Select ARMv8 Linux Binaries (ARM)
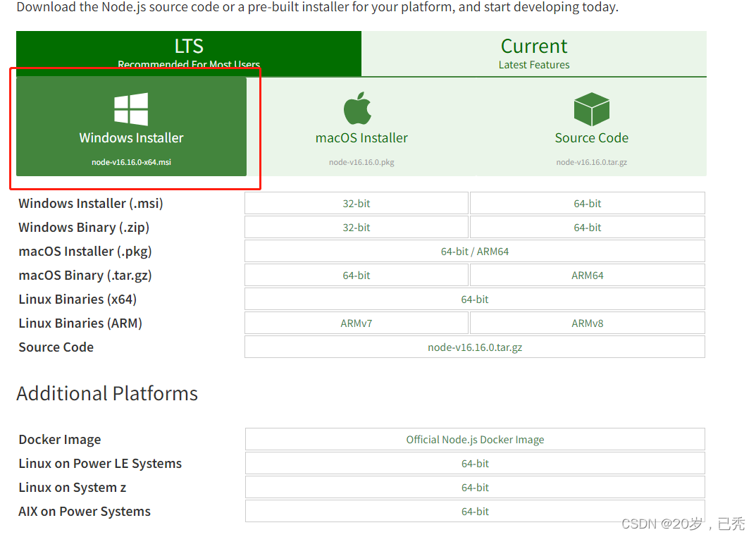This screenshot has width=756, height=537. (x=587, y=323)
